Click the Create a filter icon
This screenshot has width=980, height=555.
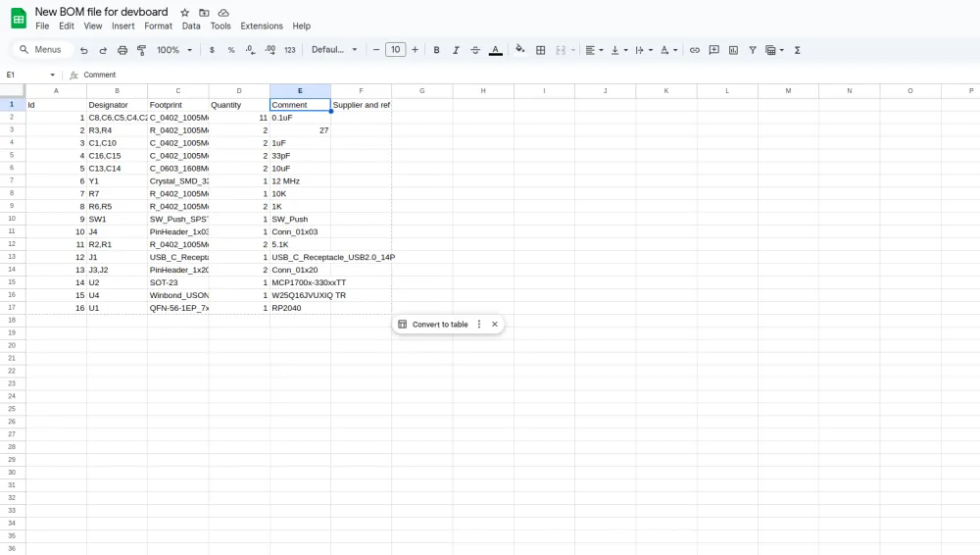click(x=753, y=50)
